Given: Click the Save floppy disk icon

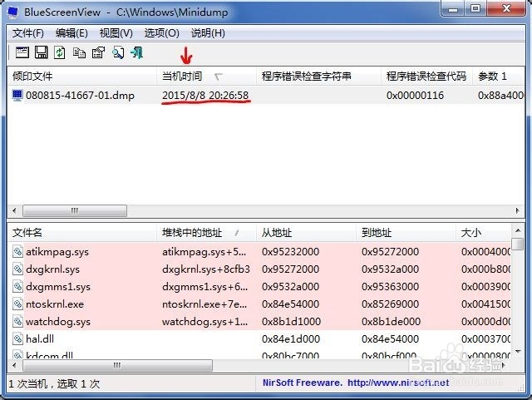Looking at the screenshot, I should click(42, 52).
